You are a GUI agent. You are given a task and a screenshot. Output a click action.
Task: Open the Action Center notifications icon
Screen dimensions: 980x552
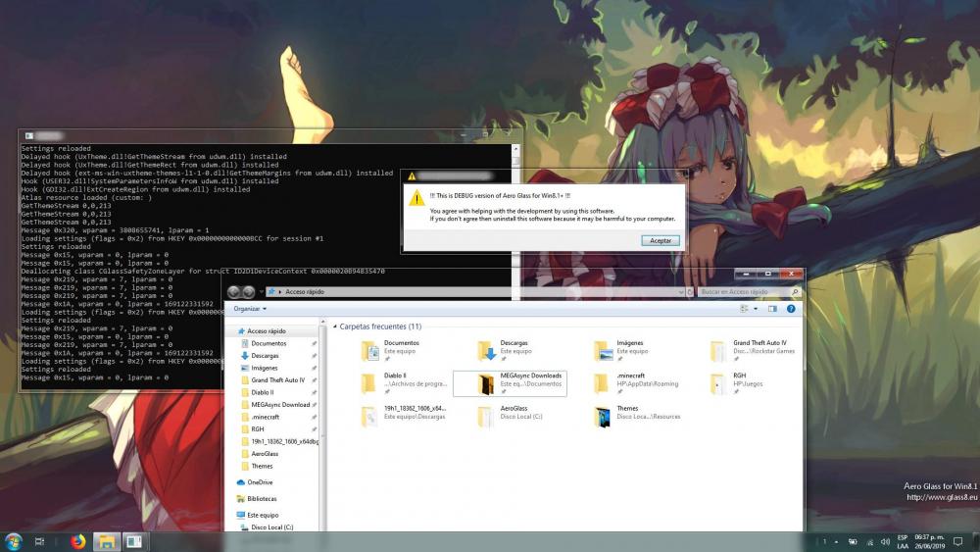957,541
